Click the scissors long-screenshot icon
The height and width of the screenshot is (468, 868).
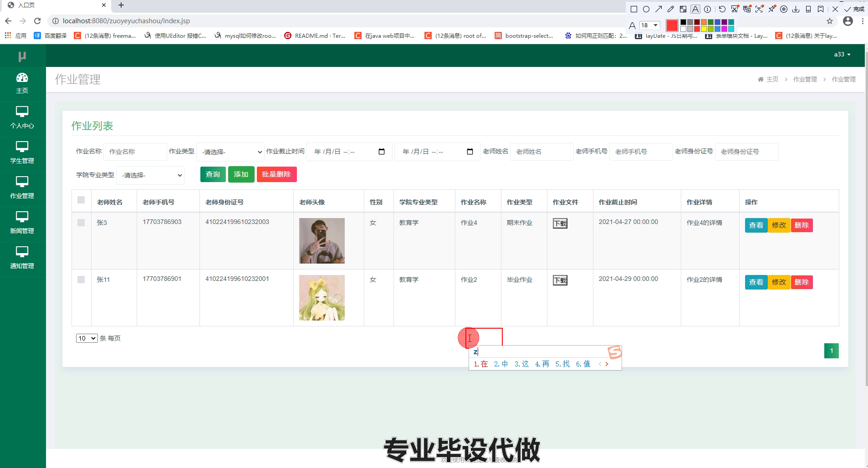coord(735,9)
